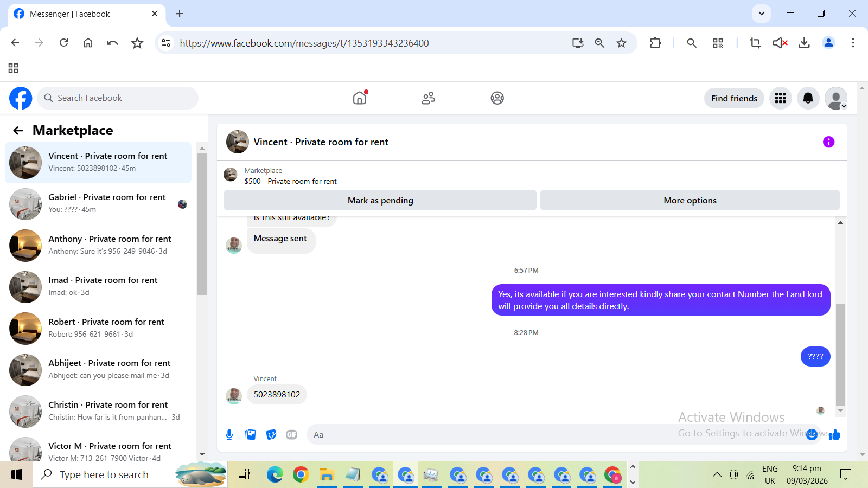Open the Anthony Private room for rent chat
868x488 pixels.
tap(98, 246)
